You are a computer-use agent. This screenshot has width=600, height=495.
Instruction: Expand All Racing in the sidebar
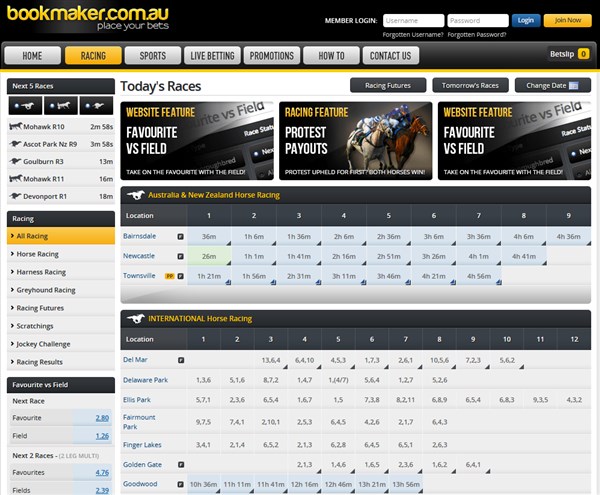click(61, 236)
